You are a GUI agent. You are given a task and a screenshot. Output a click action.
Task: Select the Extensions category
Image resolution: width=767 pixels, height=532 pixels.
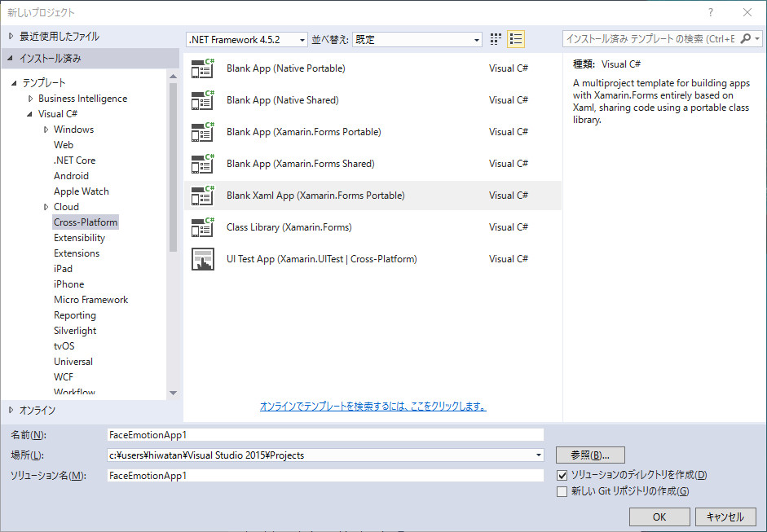[x=77, y=253]
